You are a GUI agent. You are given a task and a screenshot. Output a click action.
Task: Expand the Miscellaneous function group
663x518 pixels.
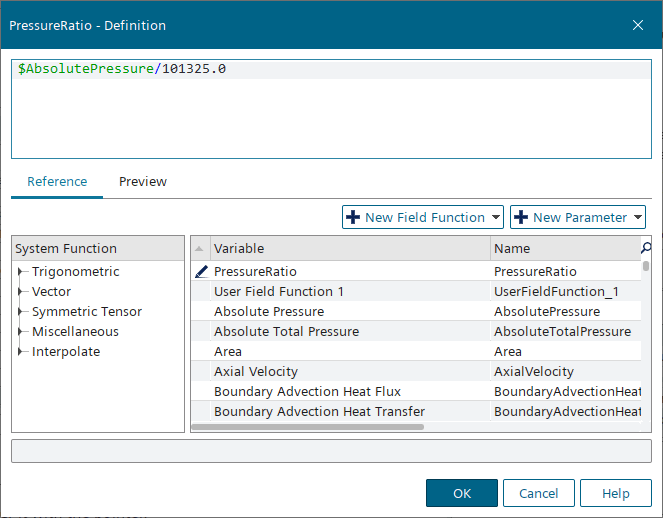click(x=21, y=332)
